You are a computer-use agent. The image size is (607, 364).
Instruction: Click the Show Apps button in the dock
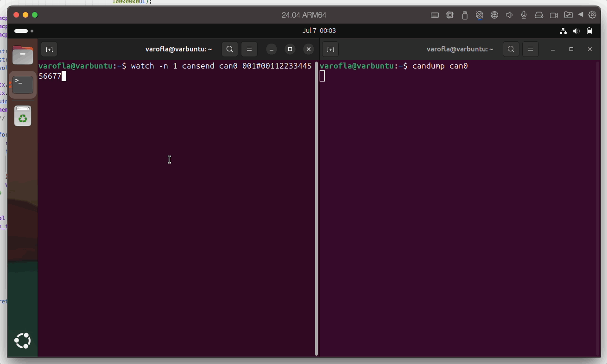click(22, 341)
